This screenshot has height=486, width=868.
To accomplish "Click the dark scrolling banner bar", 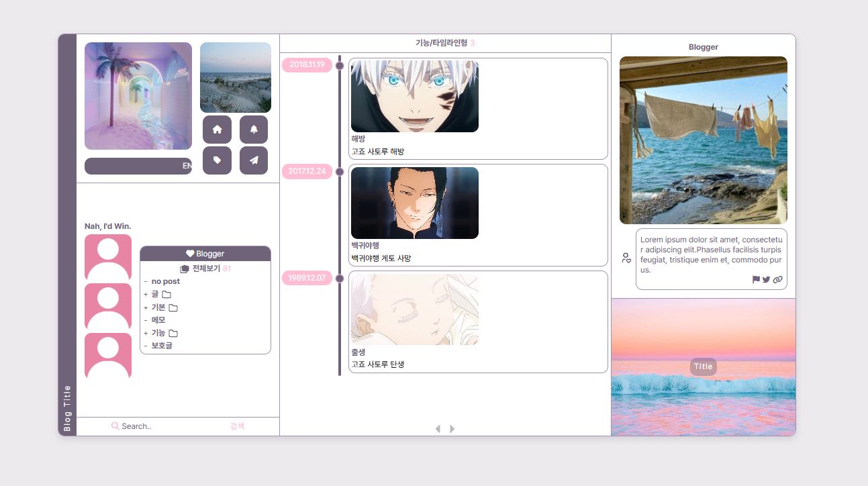I will [138, 166].
